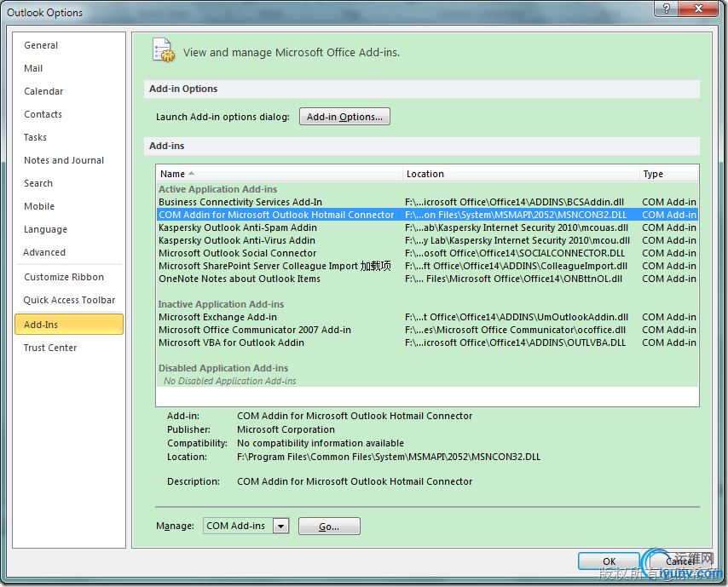728x587 pixels.
Task: Select COM Addin for Hotmail Connector row
Action: (x=427, y=215)
